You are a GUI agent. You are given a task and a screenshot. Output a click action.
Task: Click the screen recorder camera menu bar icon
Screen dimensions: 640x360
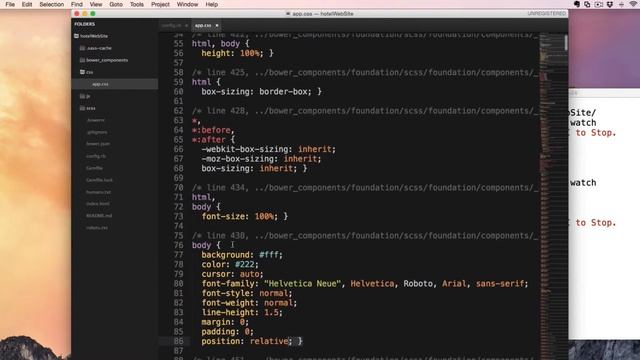tap(599, 4)
